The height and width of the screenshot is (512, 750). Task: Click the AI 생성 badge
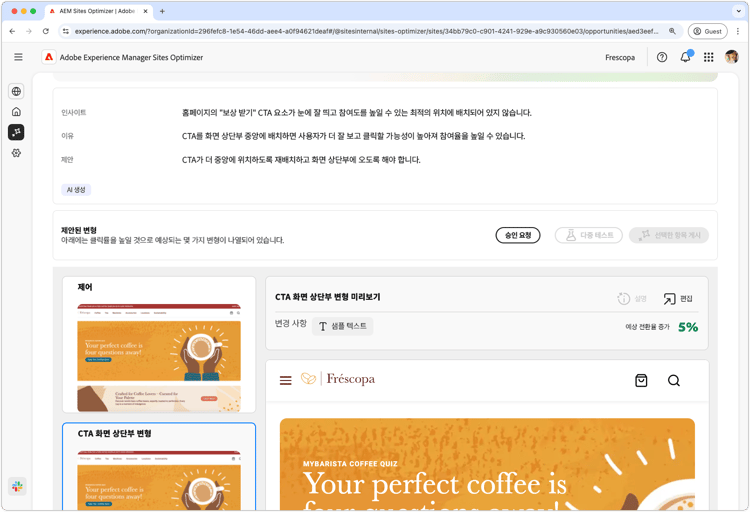pyautogui.click(x=76, y=190)
